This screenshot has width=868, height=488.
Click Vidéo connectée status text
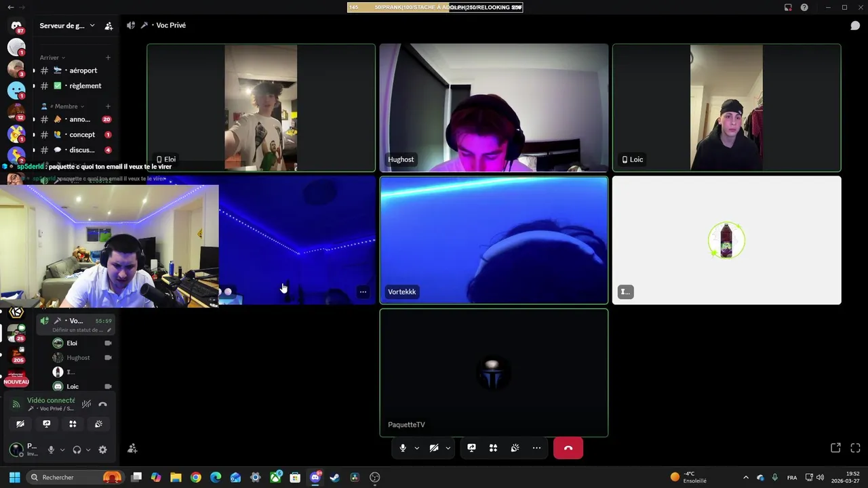tap(51, 401)
